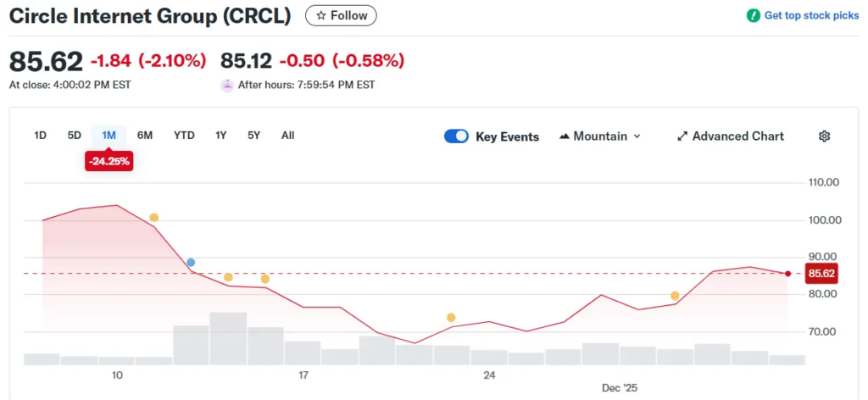Click the Advanced Chart expand arrows icon
The height and width of the screenshot is (400, 868).
[682, 136]
